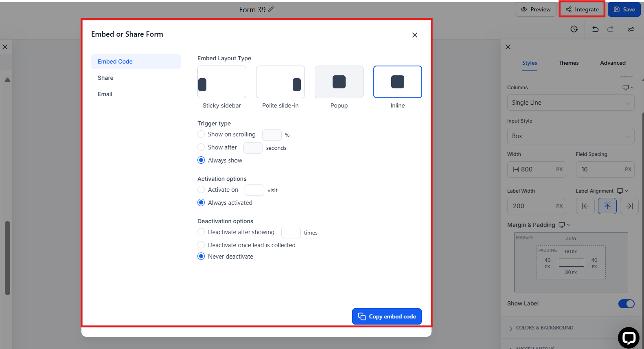Open the Box input style dropdown
Screen dimensions: 644x349
[570, 136]
